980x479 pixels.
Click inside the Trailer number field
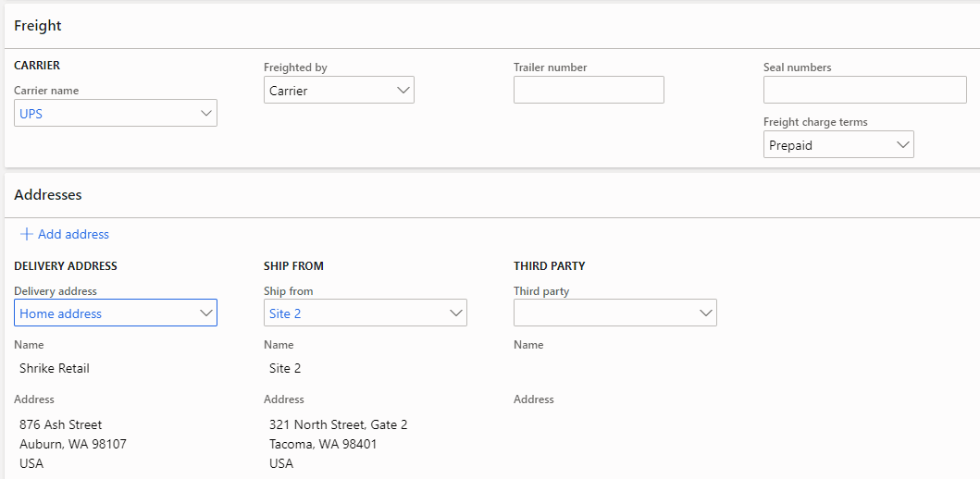tap(589, 90)
